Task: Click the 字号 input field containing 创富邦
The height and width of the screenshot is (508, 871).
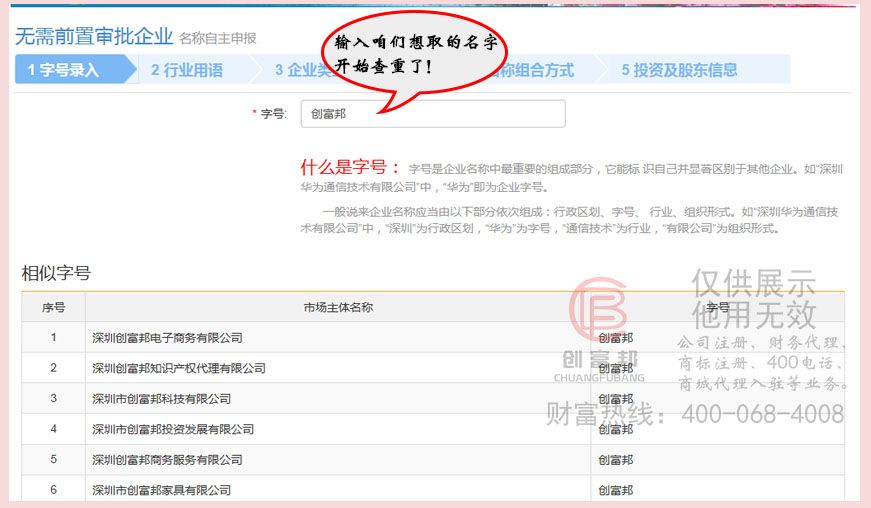Action: coord(433,114)
